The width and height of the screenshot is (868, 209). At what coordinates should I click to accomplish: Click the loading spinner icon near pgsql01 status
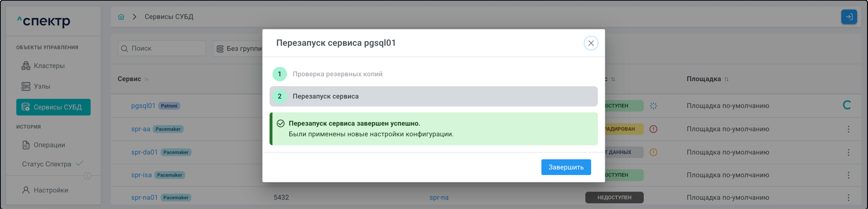pos(653,106)
